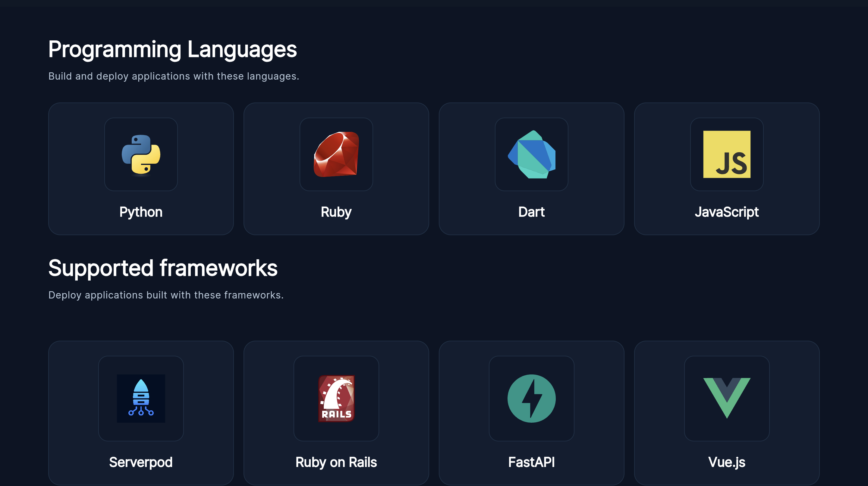Click the Ruby on Rails logo icon

point(336,398)
